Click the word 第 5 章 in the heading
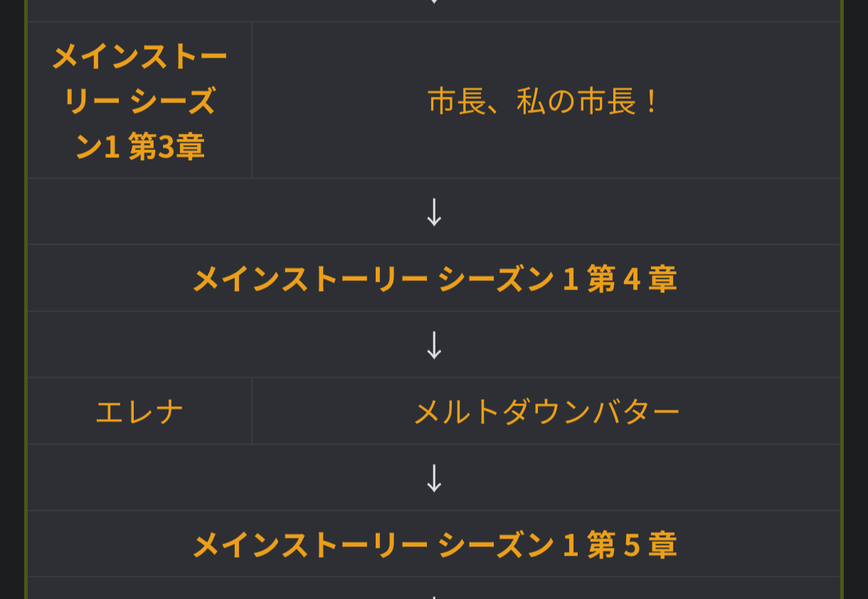The image size is (868, 599). [x=632, y=545]
